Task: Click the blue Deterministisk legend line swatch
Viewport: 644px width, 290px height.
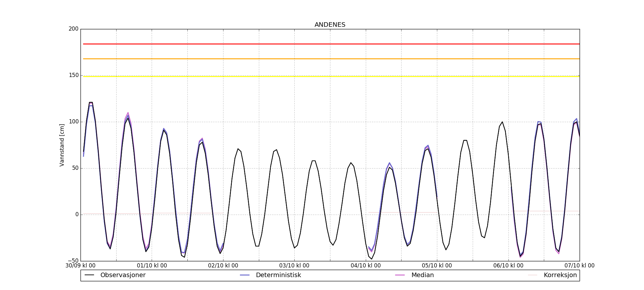Action: pyautogui.click(x=245, y=275)
